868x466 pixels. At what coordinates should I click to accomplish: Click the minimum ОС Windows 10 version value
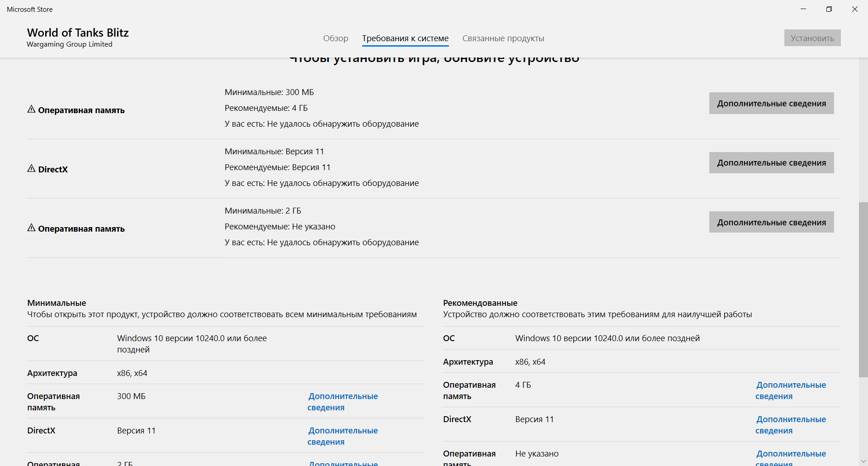[192, 344]
